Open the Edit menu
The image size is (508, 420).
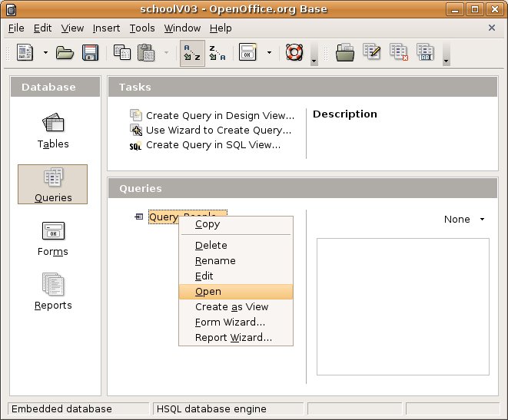(42, 28)
